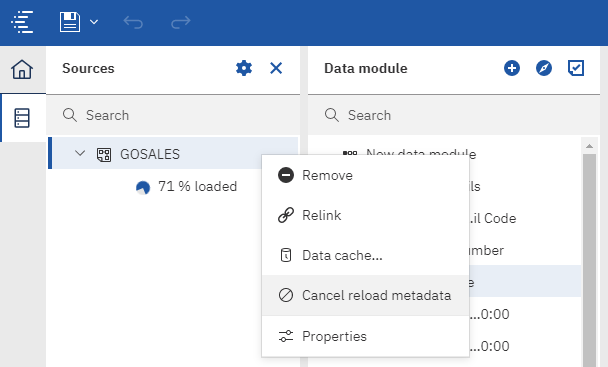Select the GOSALES source row
Image resolution: width=608 pixels, height=367 pixels.
(x=173, y=153)
